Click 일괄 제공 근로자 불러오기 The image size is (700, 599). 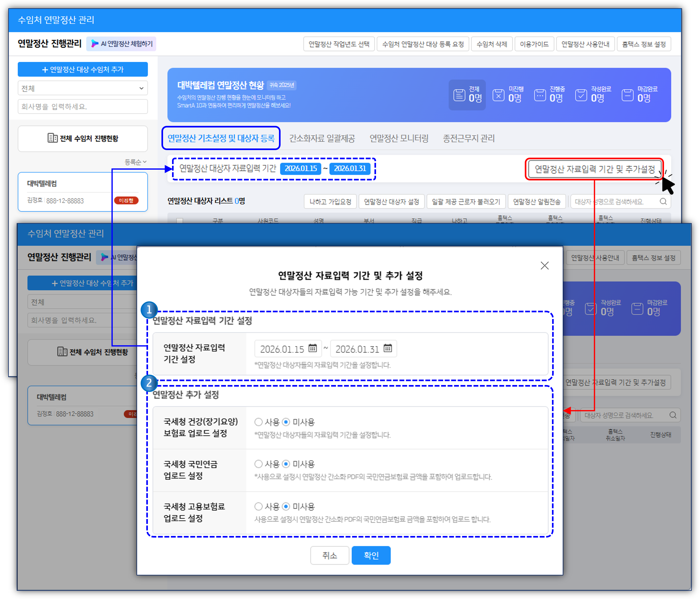pos(466,201)
